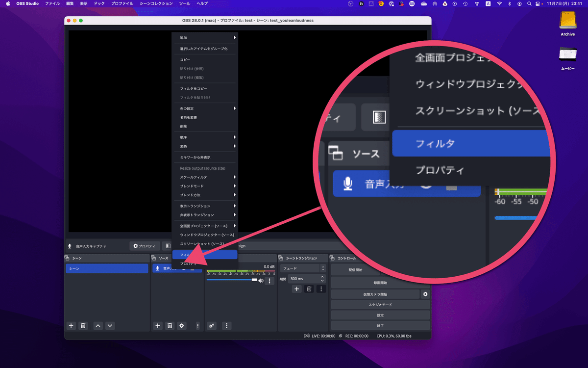Undock the ソース panel via its dock icon
Viewport: 588px width, 368px height.
pos(154,258)
